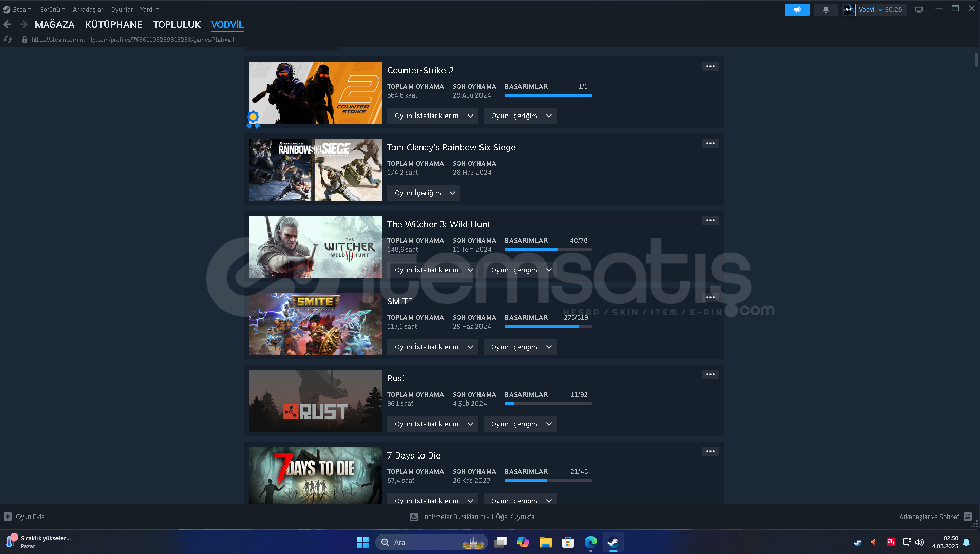Click the page vertical scrollbar
Screen dimensions: 980x554
(976, 59)
